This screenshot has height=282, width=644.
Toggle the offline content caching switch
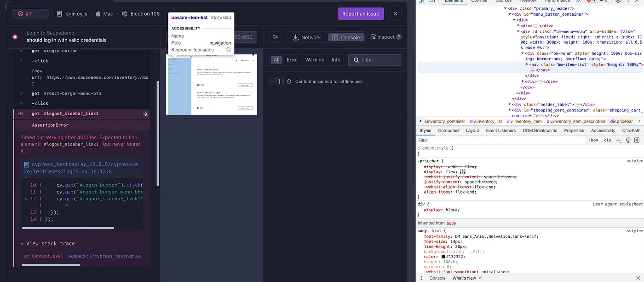coord(276,81)
